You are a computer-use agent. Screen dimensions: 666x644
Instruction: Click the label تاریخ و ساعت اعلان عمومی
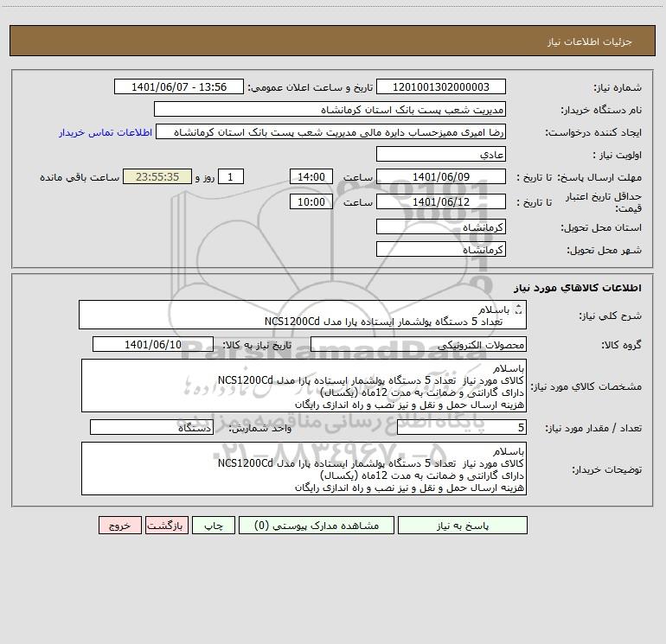pos(311,87)
